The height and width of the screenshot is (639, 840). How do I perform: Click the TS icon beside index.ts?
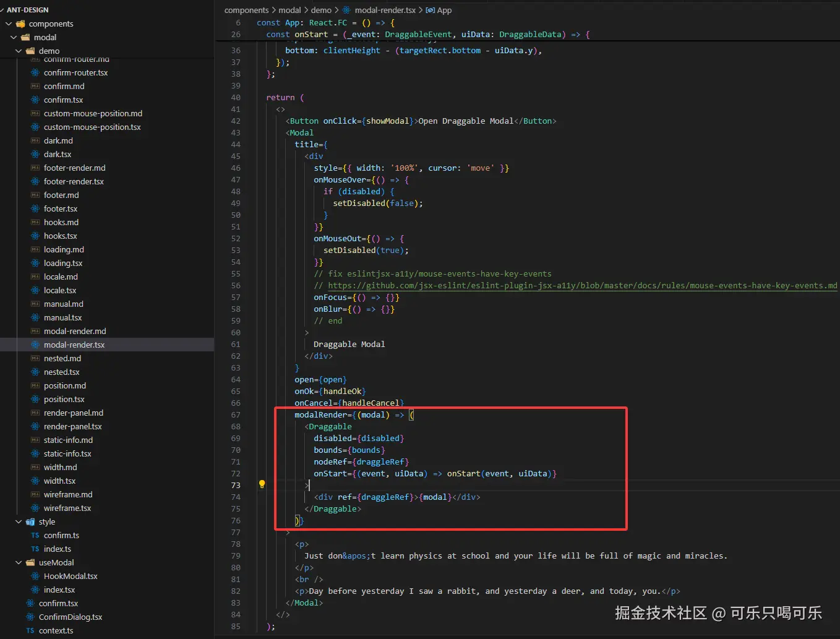point(35,549)
